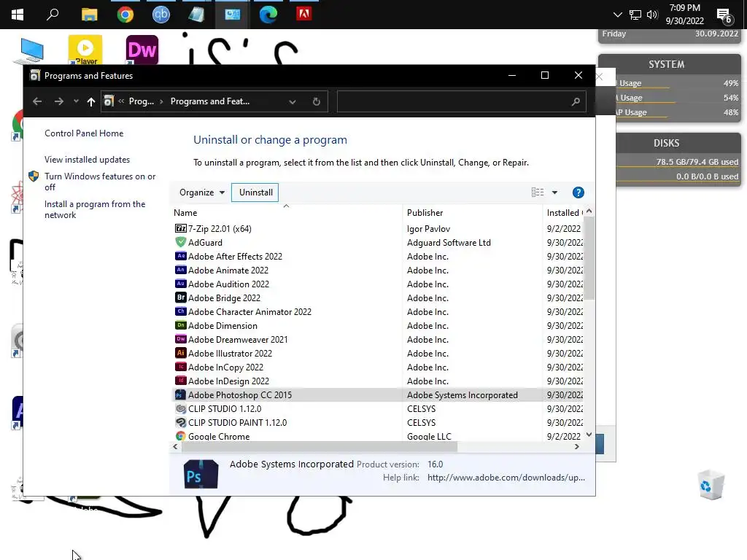Open network tray icon
This screenshot has height=560, width=747.
[635, 15]
